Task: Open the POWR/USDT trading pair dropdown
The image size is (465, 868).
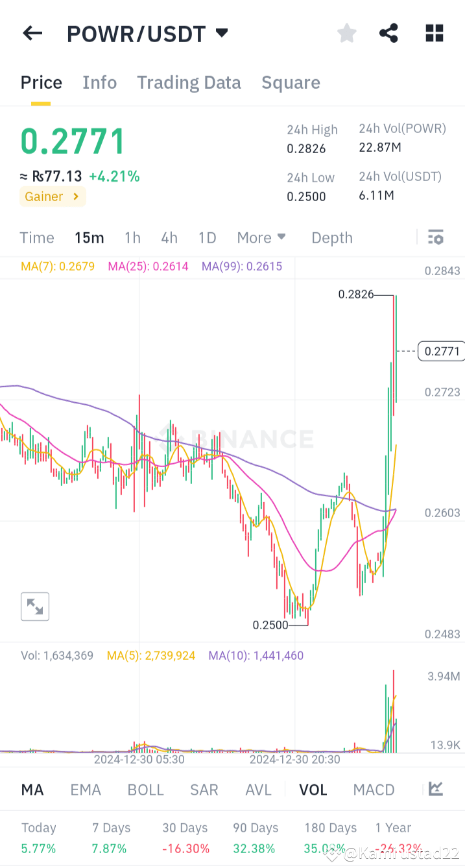Action: pos(148,33)
